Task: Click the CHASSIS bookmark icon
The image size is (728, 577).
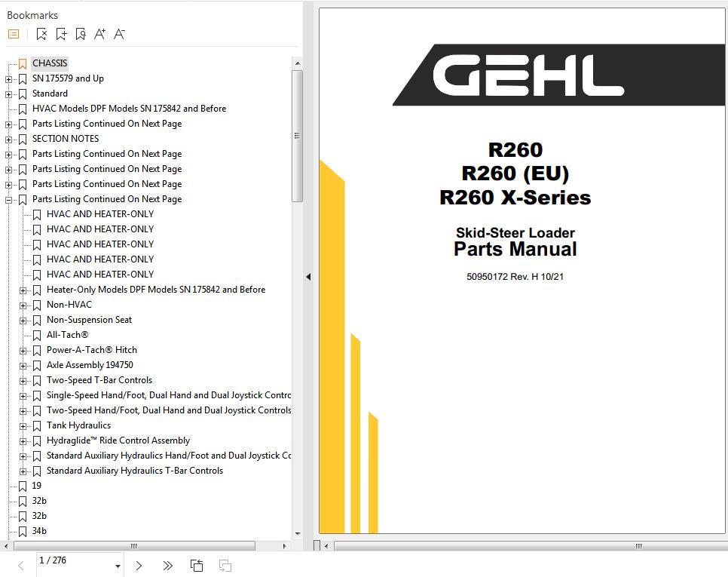Action: 23,63
